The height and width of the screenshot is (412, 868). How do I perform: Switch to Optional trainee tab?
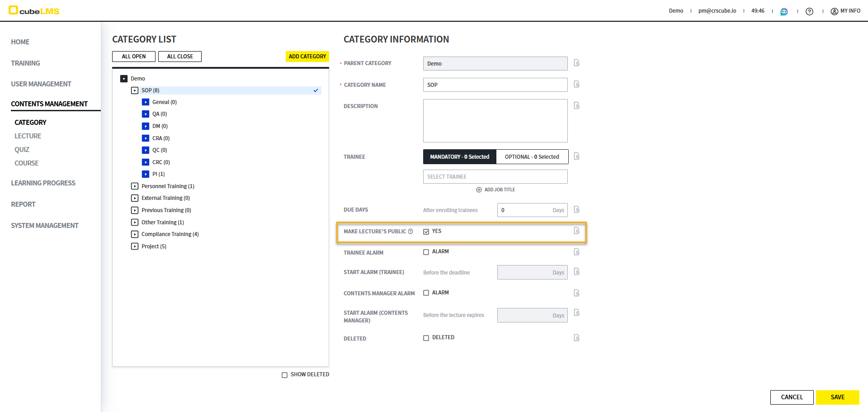(x=532, y=157)
